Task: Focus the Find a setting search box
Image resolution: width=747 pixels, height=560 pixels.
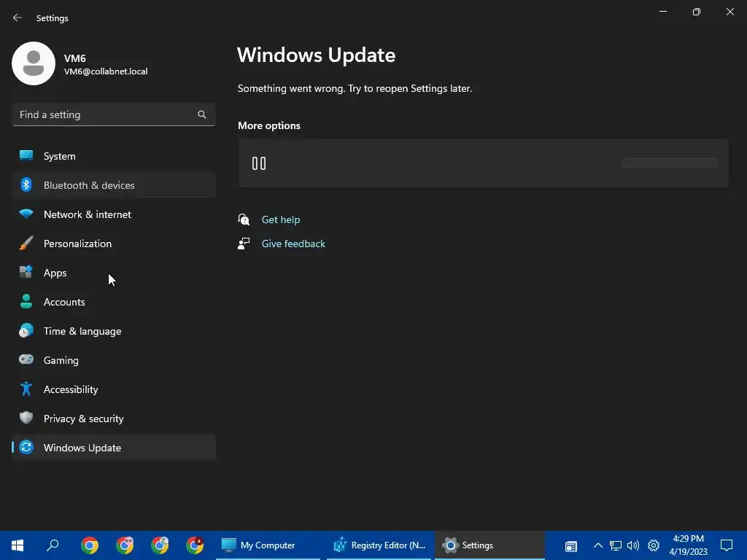Action: 113,114
